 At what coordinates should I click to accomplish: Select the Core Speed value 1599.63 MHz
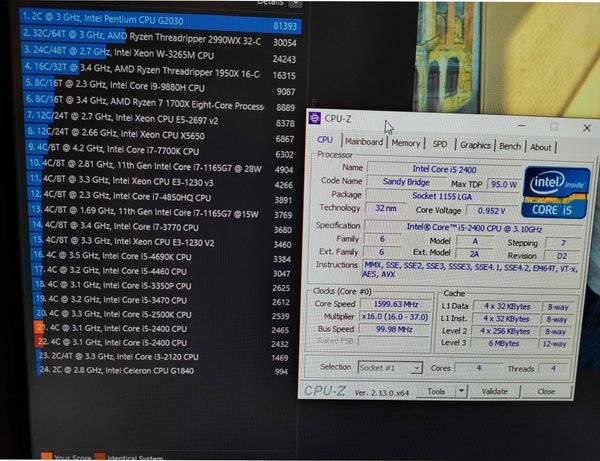tap(396, 304)
